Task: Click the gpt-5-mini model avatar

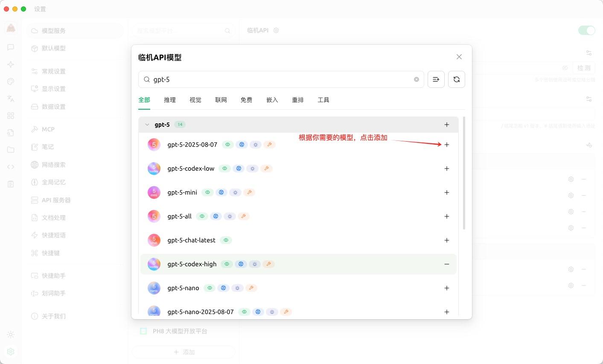Action: click(154, 192)
